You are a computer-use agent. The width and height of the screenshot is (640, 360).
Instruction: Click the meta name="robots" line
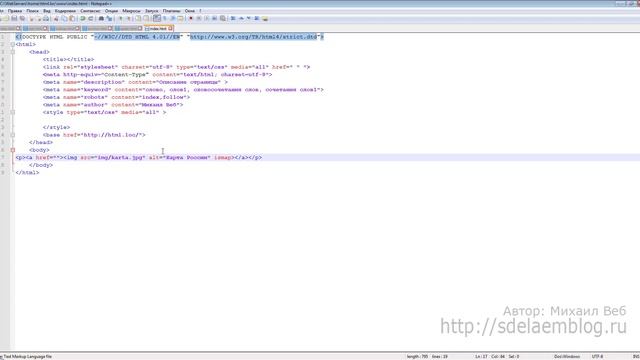click(116, 97)
